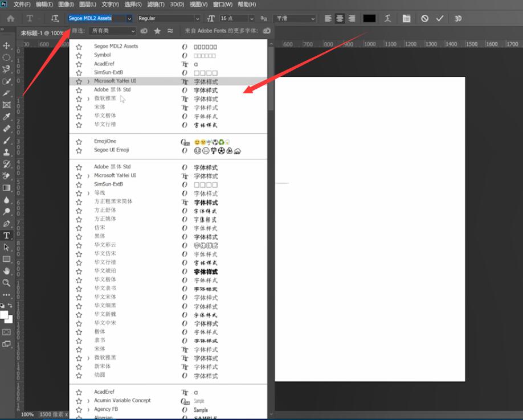Open the 图层(L) menu
The image size is (523, 420).
87,5
